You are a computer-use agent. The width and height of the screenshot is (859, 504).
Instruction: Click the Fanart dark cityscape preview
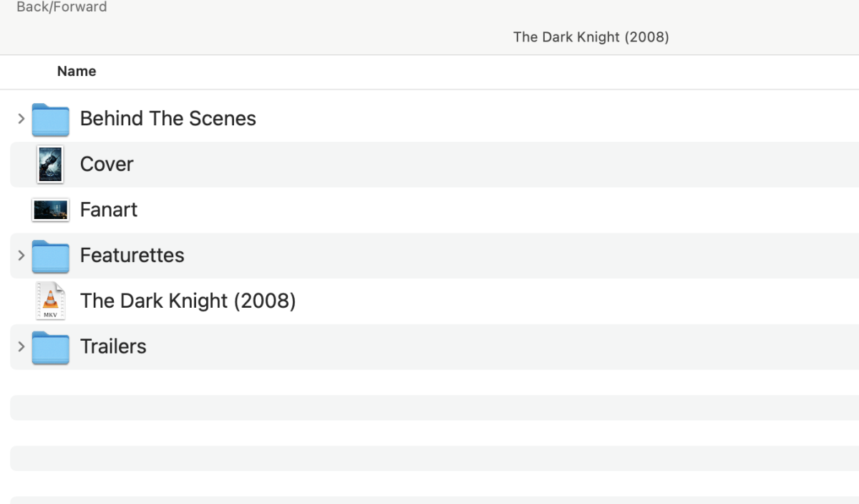point(50,210)
